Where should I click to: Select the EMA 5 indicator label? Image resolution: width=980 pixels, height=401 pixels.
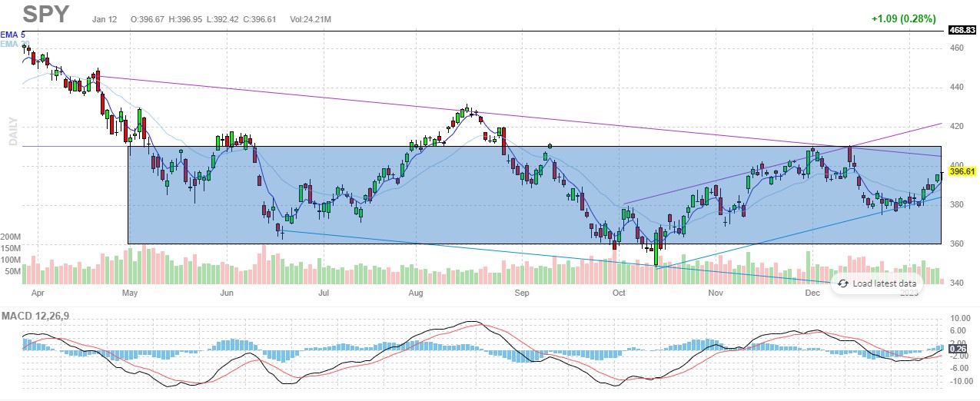click(14, 35)
